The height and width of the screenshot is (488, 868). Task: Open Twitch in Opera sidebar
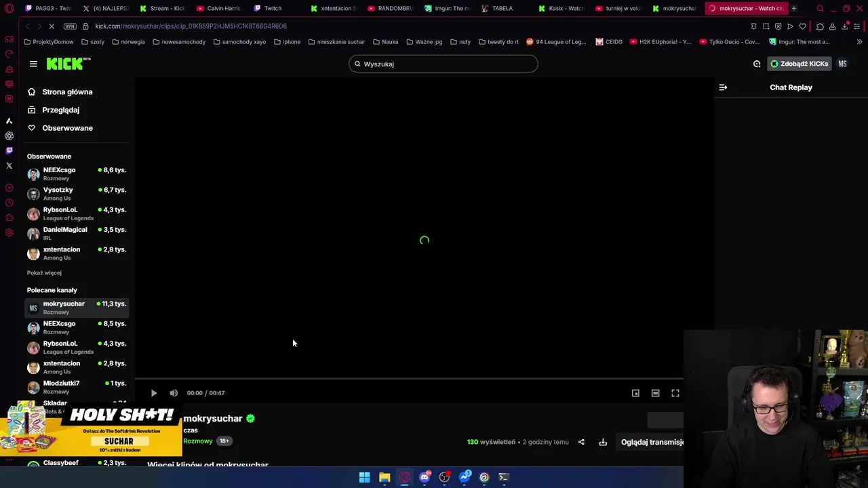click(9, 150)
